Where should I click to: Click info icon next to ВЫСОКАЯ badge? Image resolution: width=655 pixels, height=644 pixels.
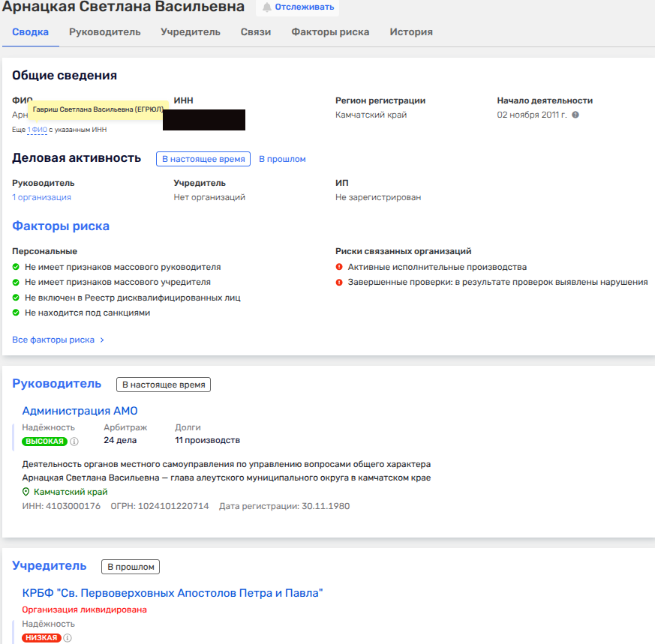tap(74, 442)
